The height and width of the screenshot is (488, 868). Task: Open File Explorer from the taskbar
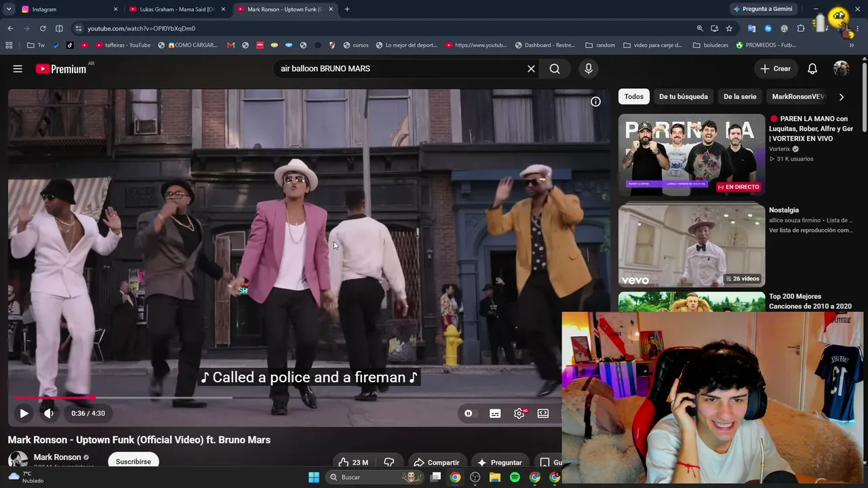495,477
